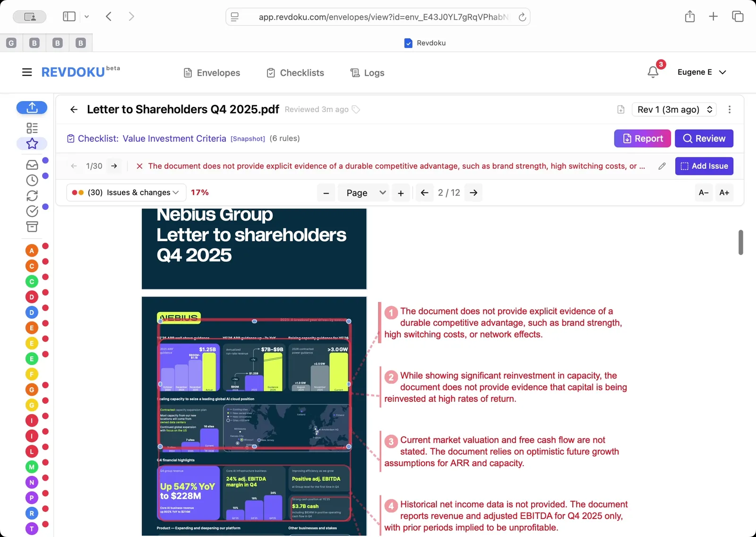Zoom out using the minus control
The image size is (756, 537).
326,192
